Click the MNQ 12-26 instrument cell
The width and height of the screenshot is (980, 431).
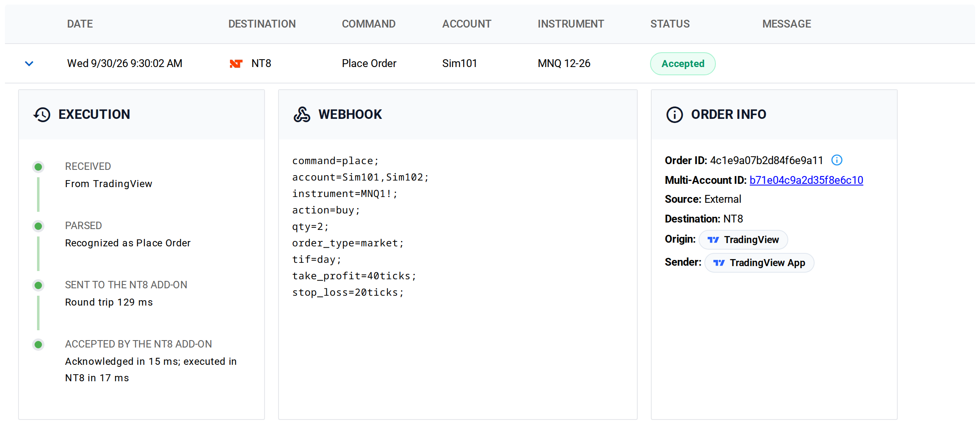tap(564, 63)
